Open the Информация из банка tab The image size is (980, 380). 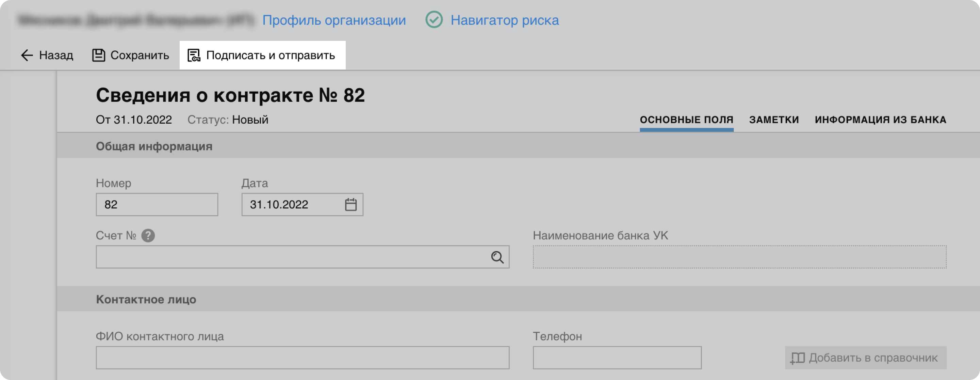[880, 120]
